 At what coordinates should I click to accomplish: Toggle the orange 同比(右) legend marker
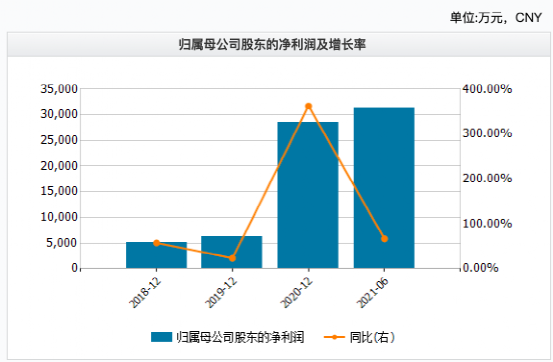[334, 337]
